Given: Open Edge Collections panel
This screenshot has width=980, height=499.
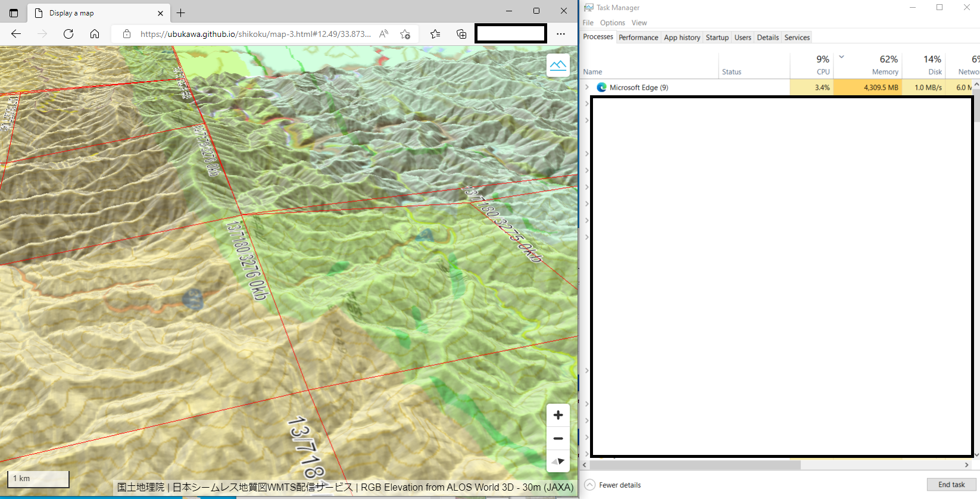Looking at the screenshot, I should [x=461, y=34].
